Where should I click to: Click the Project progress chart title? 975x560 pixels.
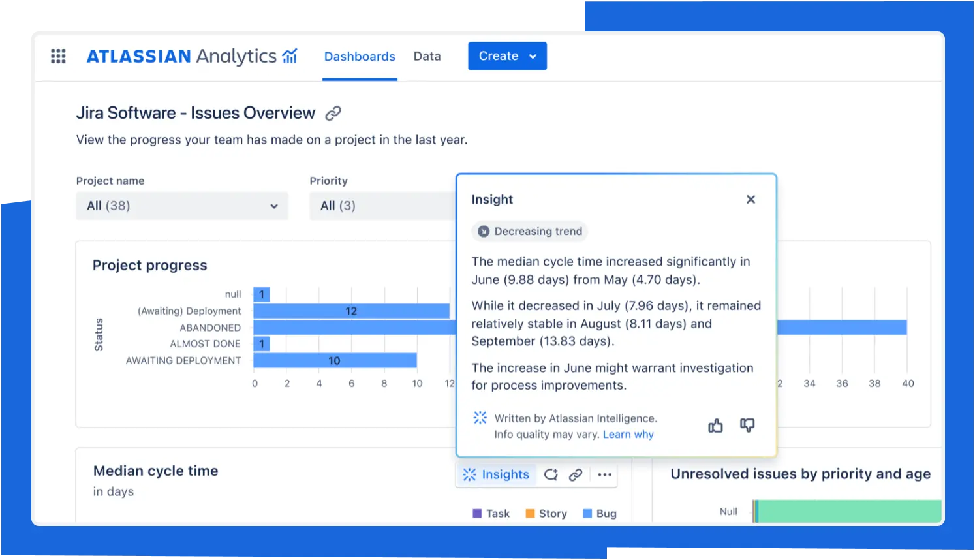click(149, 266)
